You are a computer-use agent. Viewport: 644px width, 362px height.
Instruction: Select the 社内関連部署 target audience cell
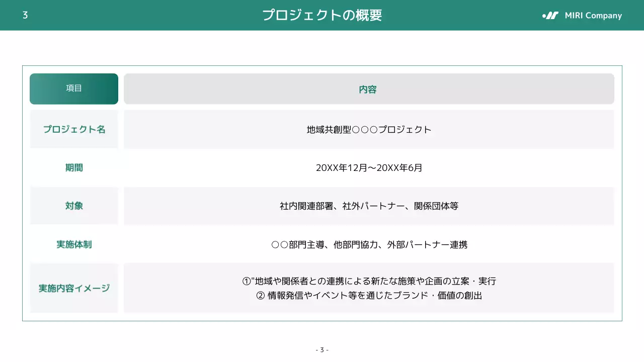click(368, 206)
